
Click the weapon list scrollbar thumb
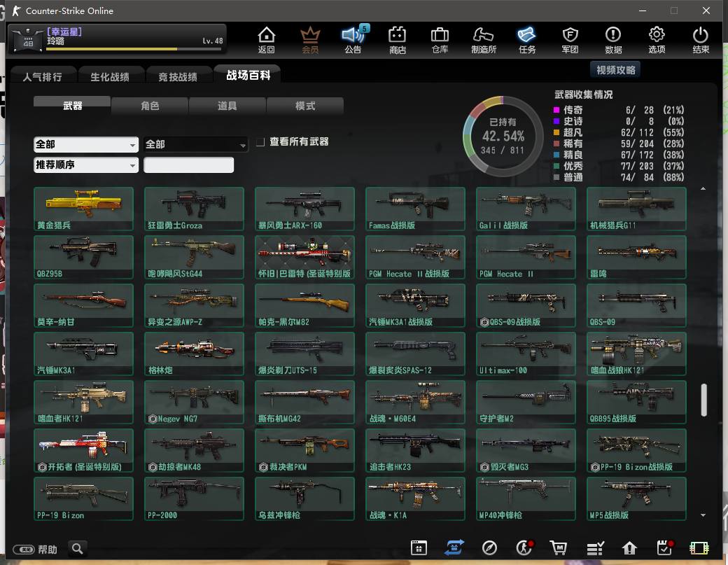703,400
